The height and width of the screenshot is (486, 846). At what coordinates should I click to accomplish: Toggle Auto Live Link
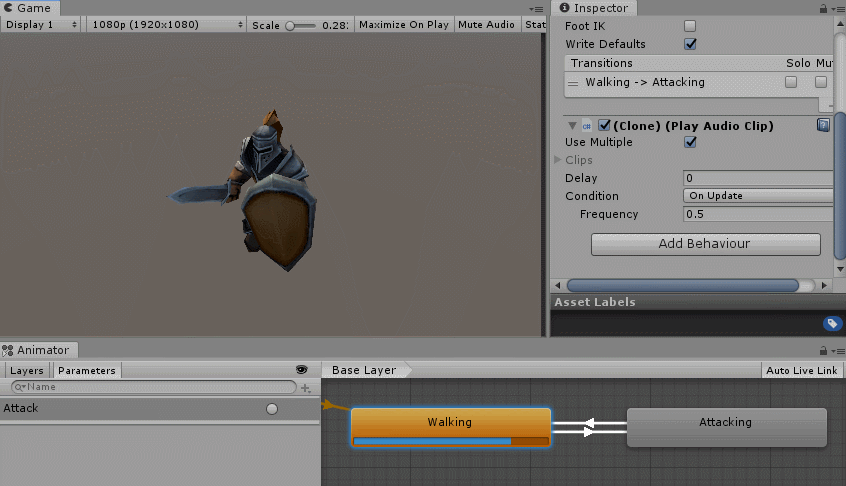802,371
